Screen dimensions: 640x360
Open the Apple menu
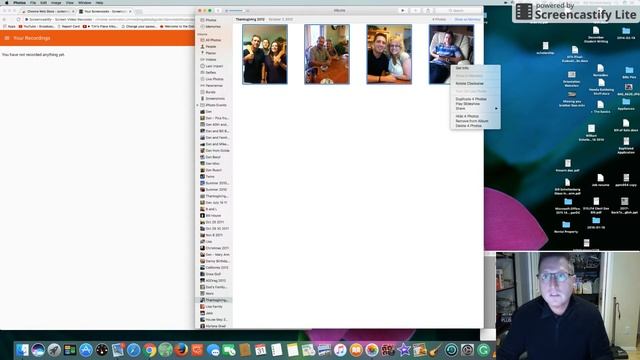point(7,2)
